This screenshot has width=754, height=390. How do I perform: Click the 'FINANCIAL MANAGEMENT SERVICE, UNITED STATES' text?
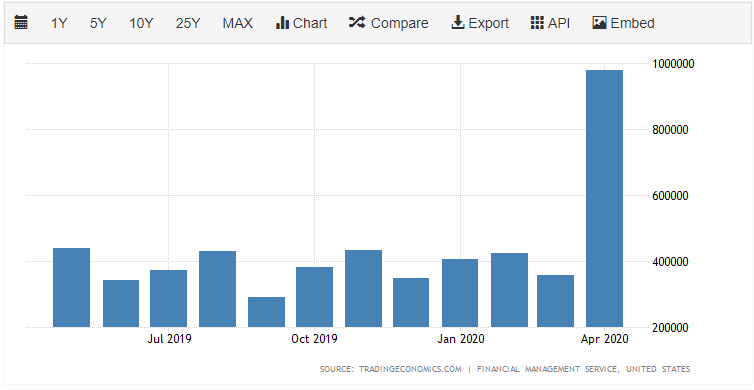pos(583,369)
